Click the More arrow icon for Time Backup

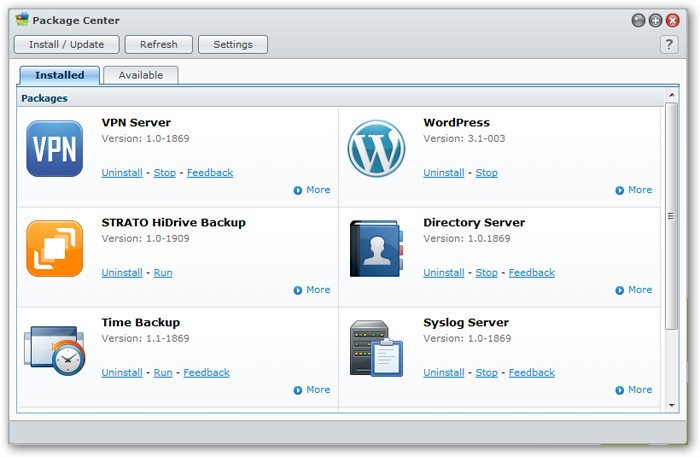click(x=298, y=391)
